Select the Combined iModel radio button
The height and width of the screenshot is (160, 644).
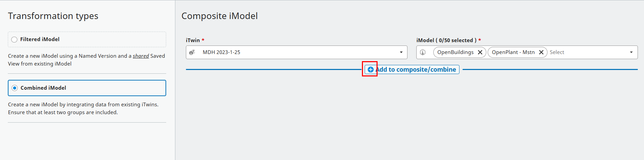pos(15,88)
